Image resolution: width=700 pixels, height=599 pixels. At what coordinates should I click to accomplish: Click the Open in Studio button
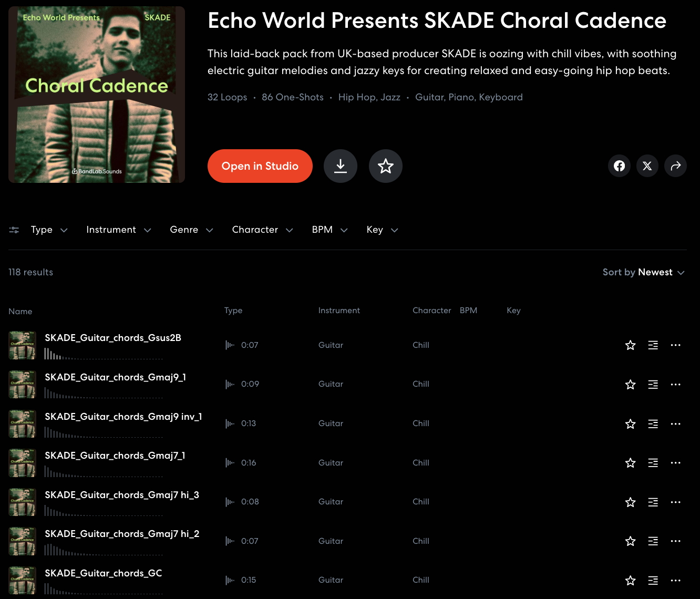pyautogui.click(x=260, y=166)
